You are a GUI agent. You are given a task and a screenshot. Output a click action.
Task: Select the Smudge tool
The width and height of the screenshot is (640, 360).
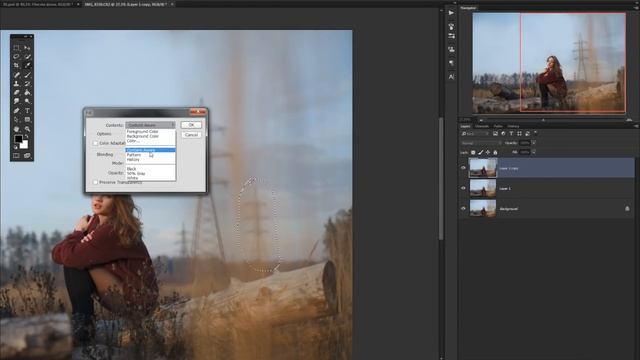click(x=16, y=101)
